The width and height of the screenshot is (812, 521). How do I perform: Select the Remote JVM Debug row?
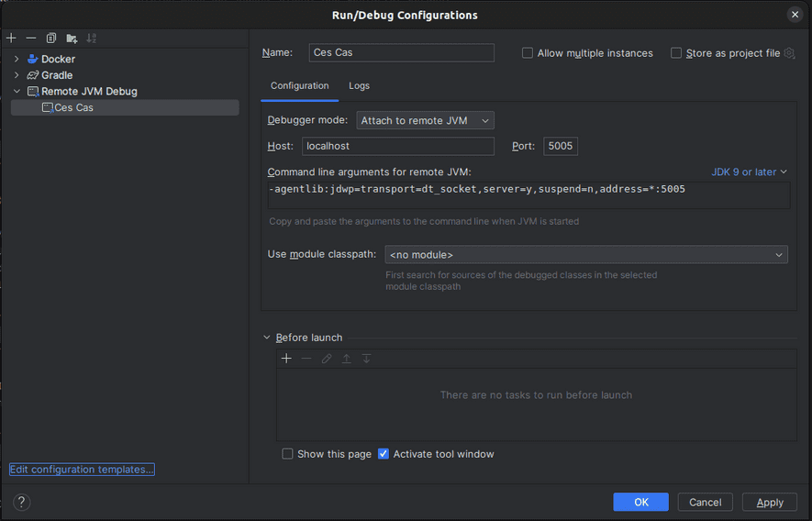[125, 91]
